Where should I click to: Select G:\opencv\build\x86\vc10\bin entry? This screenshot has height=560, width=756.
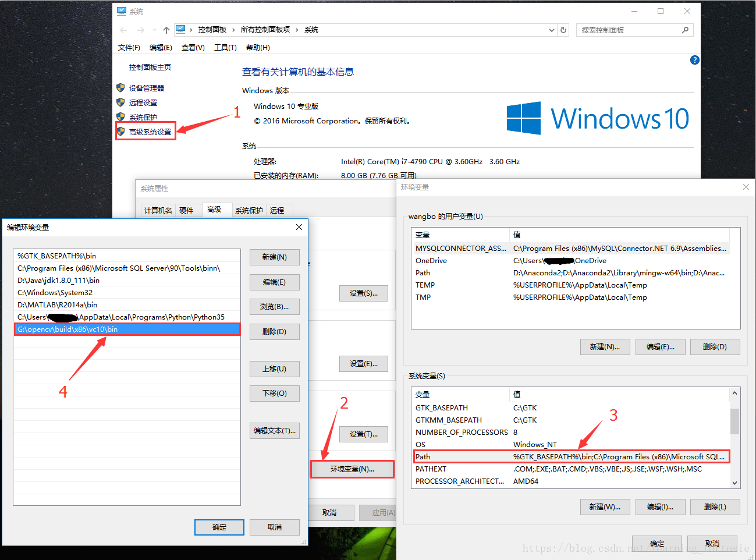127,329
